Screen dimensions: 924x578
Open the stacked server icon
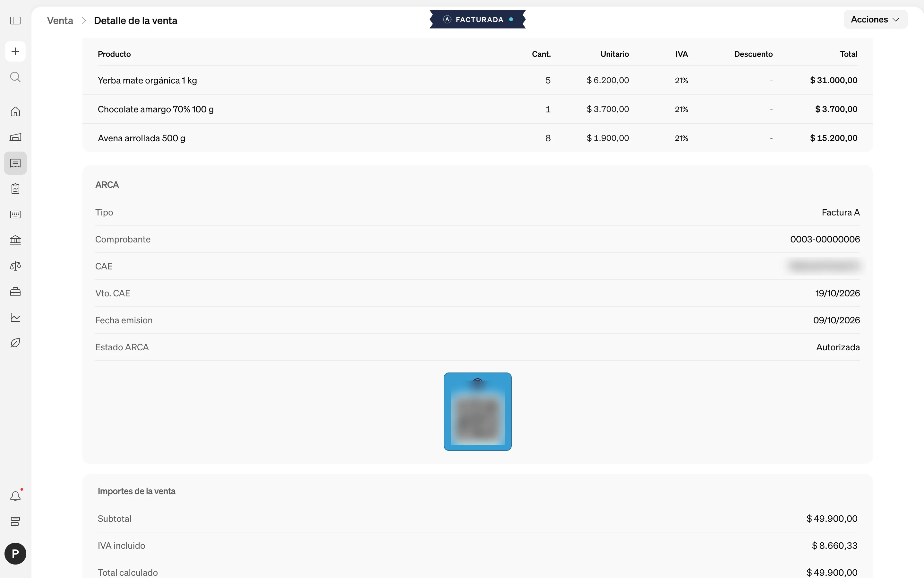point(15,521)
